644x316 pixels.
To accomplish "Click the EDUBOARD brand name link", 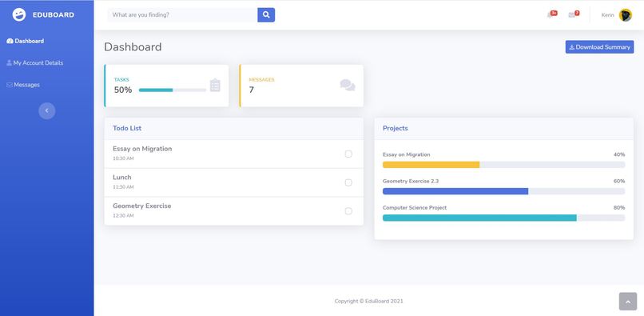I will coord(54,15).
